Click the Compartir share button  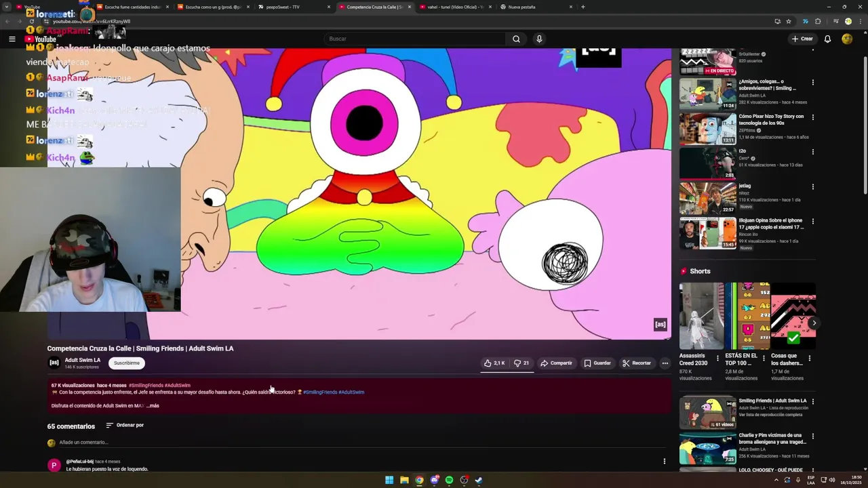pos(556,363)
